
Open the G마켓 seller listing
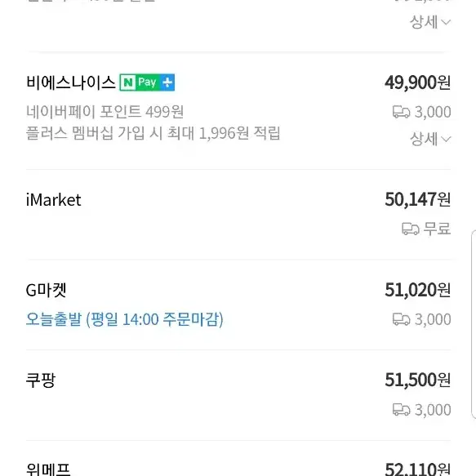(x=47, y=290)
